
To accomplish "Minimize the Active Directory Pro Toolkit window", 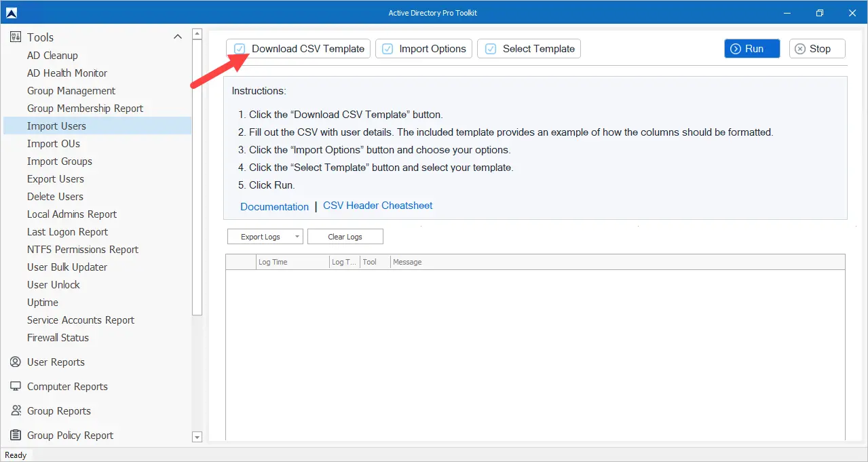I will (x=787, y=12).
